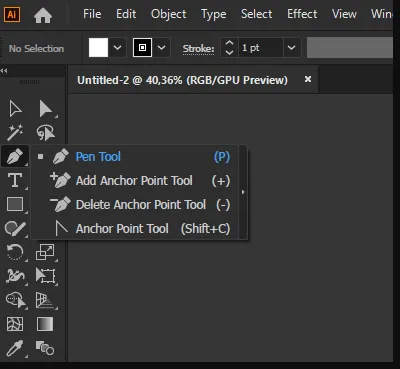Open the stroke color dropdown arrow

click(161, 48)
